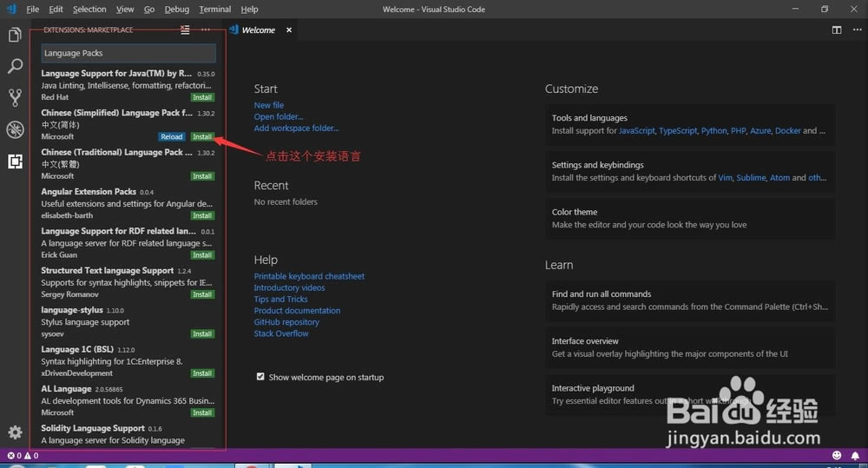Click the VS Code logo icon
Image resolution: width=868 pixels, height=468 pixels.
coord(11,9)
